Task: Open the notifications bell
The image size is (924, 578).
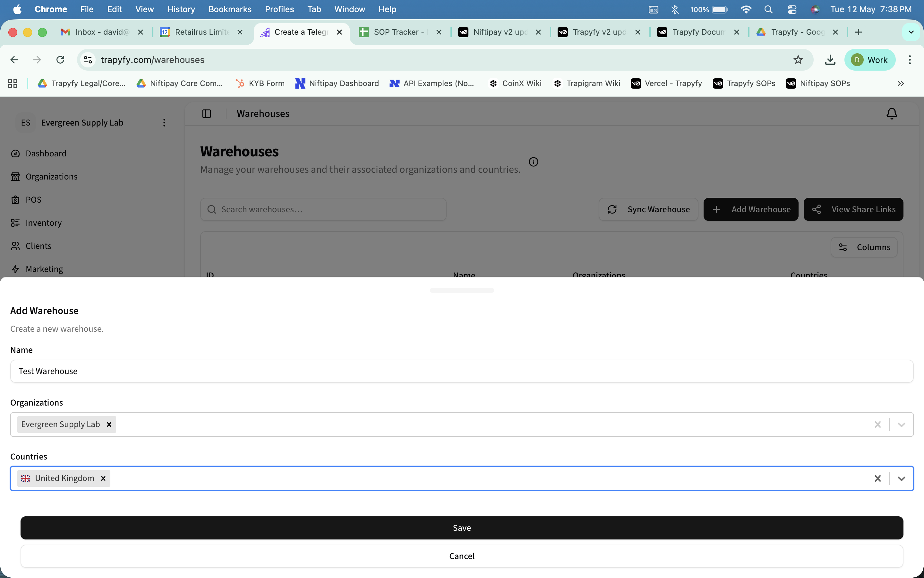Action: pos(892,114)
